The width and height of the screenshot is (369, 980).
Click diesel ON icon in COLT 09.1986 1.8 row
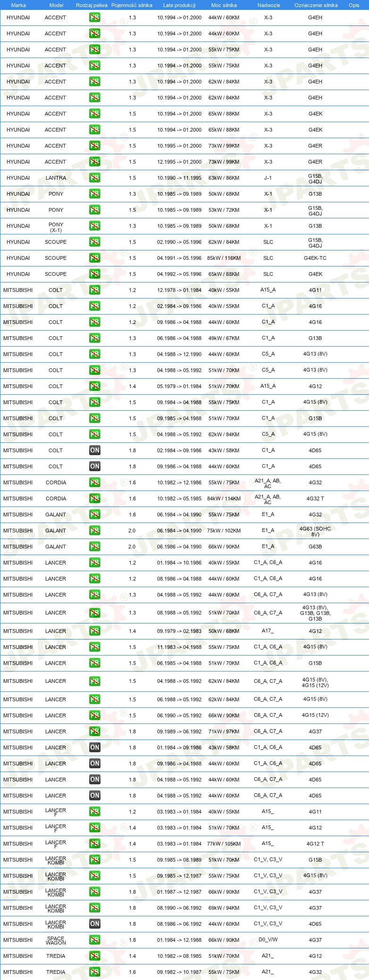pyautogui.click(x=94, y=466)
